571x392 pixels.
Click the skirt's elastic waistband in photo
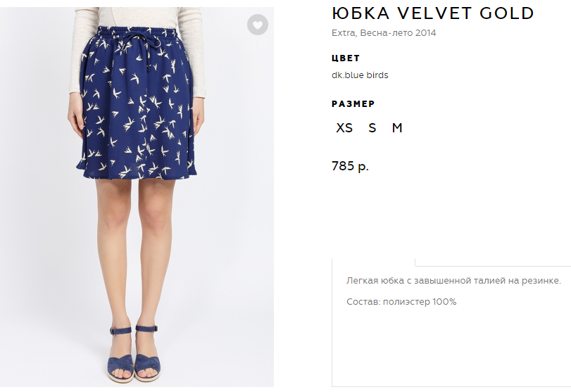point(139,32)
